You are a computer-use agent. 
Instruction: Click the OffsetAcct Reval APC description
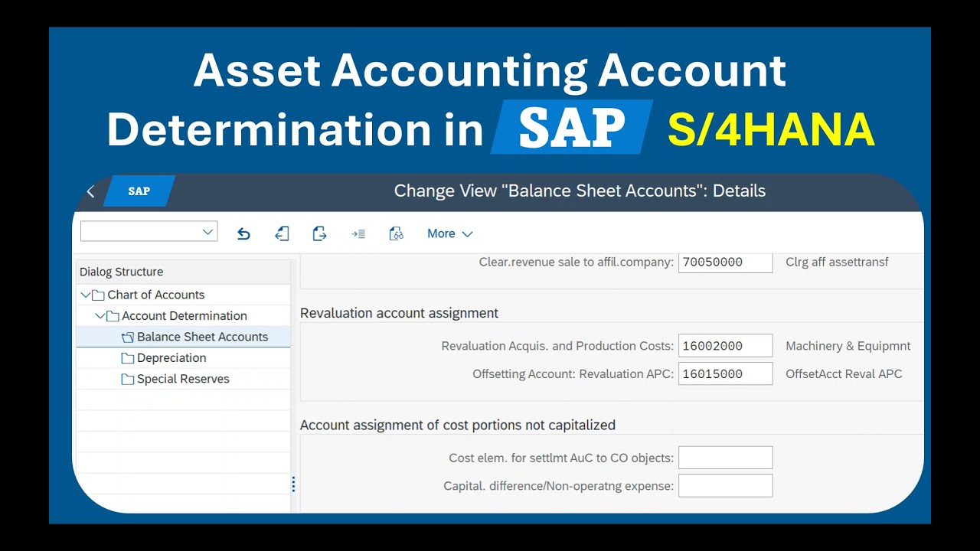click(844, 373)
